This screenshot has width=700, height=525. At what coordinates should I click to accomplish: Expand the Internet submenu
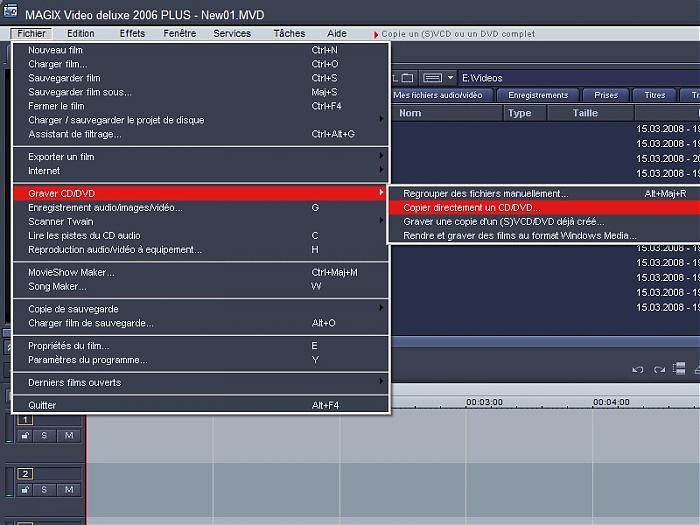[x=201, y=171]
